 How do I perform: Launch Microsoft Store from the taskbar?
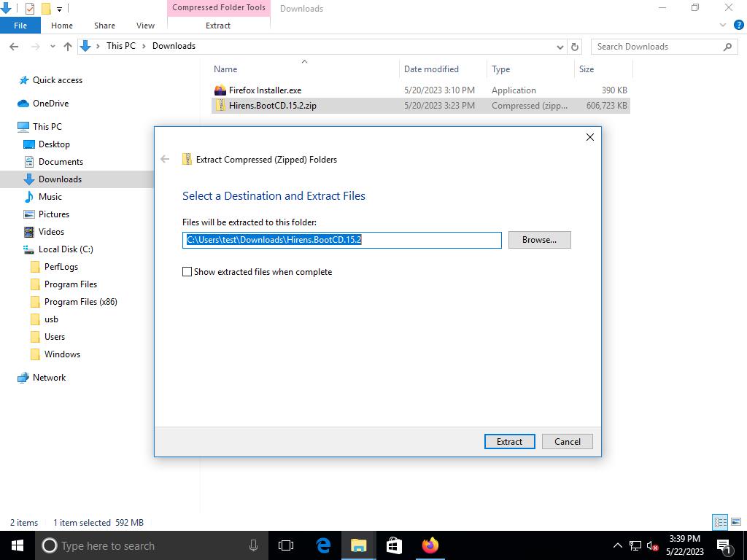click(394, 545)
